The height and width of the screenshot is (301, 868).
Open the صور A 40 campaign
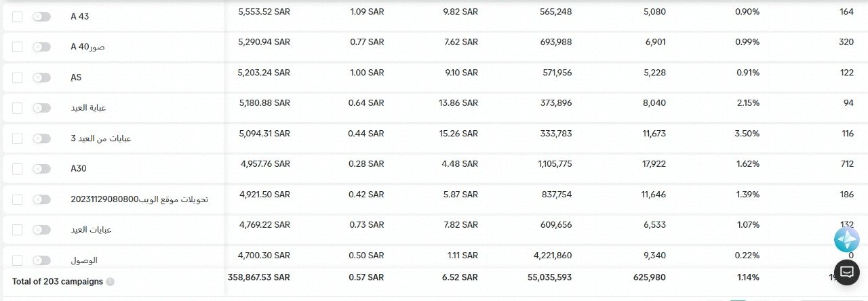[87, 47]
